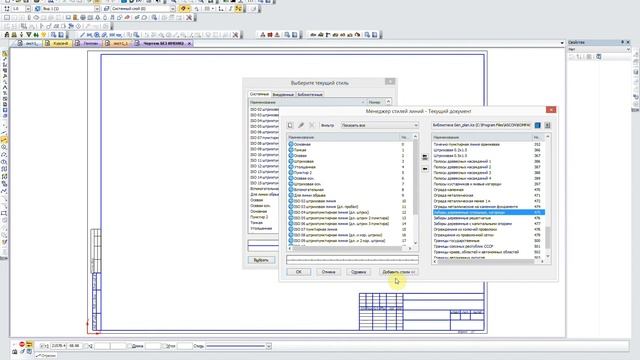Click 'Выбрать' button in style selection dialog
This screenshot has height=360, width=640.
point(261,260)
